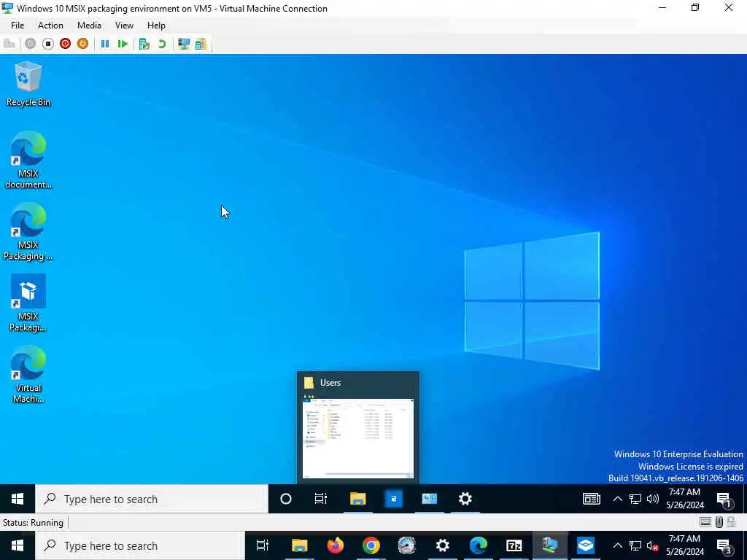Click the blue MSIX Packaging Tool taskbar icon
Viewport: 747px width, 560px height.
point(393,499)
